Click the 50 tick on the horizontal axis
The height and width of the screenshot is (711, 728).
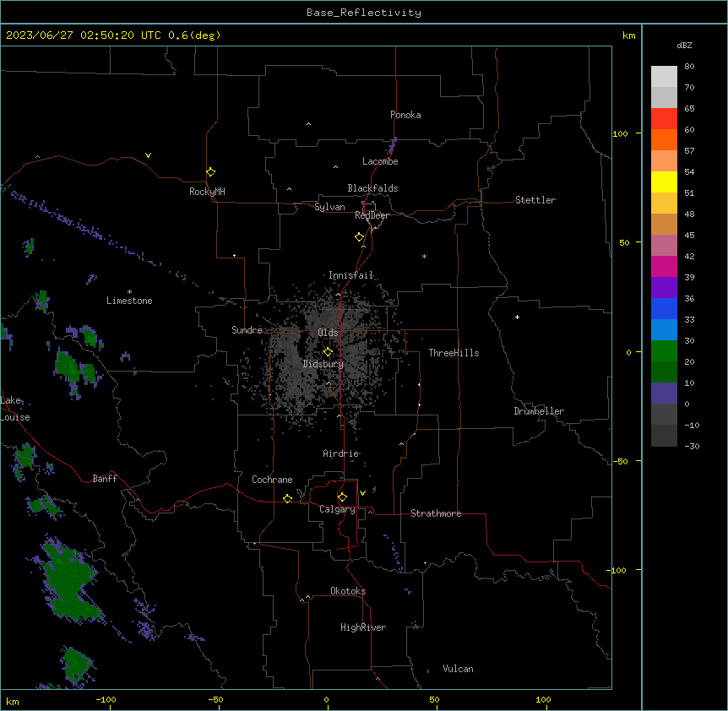click(434, 699)
